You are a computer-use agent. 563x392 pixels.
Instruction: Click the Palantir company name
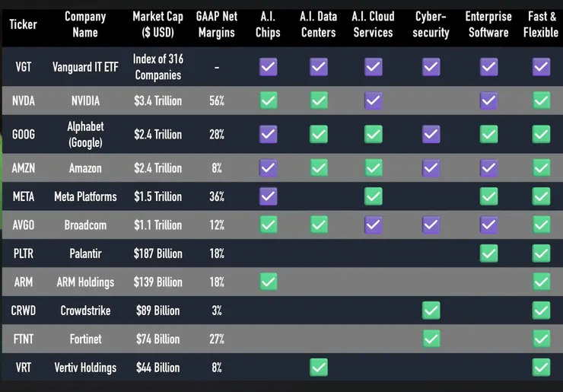tap(85, 253)
